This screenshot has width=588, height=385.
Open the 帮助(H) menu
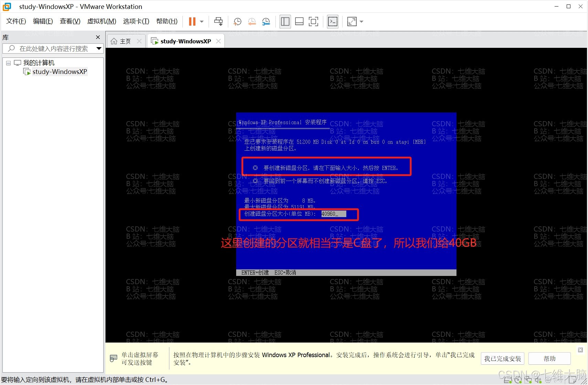pyautogui.click(x=167, y=21)
